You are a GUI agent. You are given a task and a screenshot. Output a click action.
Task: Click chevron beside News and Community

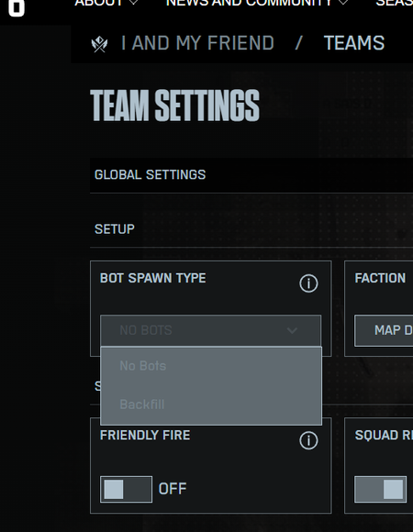click(343, 3)
